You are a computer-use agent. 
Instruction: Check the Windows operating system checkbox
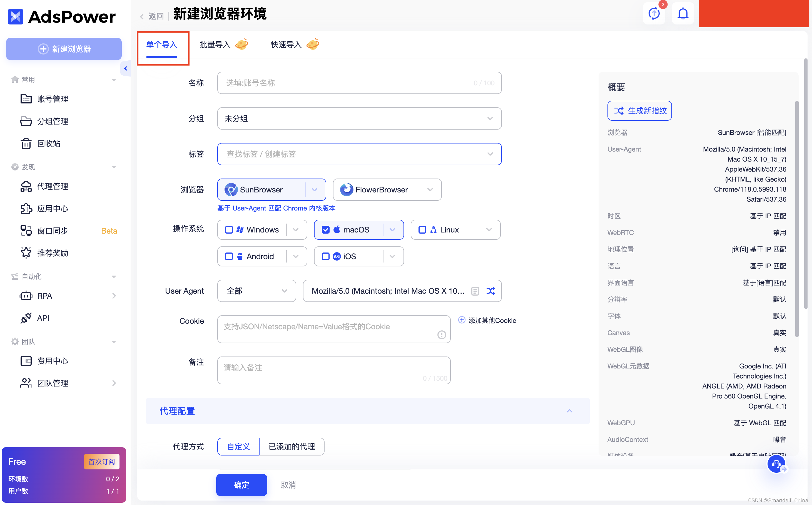[229, 230]
